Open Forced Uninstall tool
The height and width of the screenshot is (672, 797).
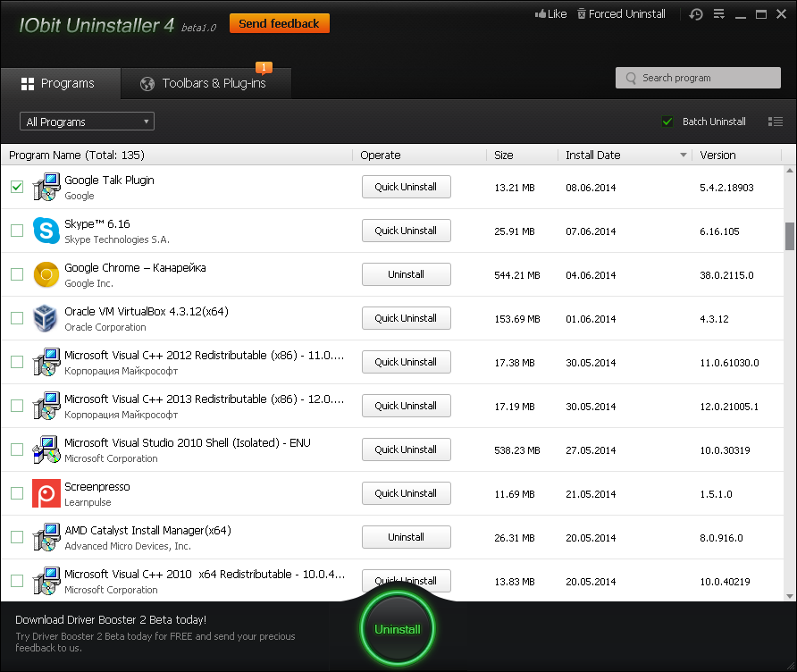pos(621,13)
